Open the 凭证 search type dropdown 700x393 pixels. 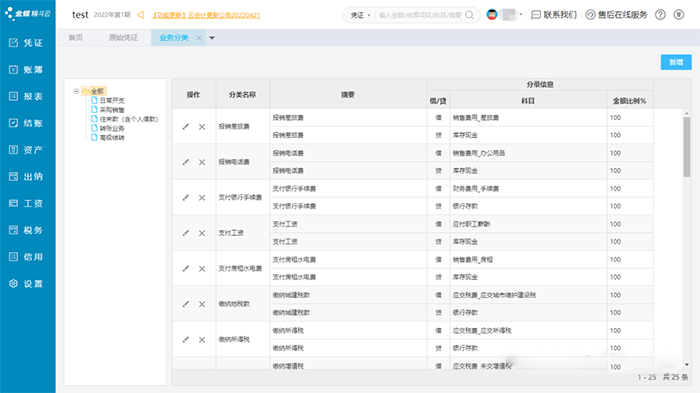360,15
